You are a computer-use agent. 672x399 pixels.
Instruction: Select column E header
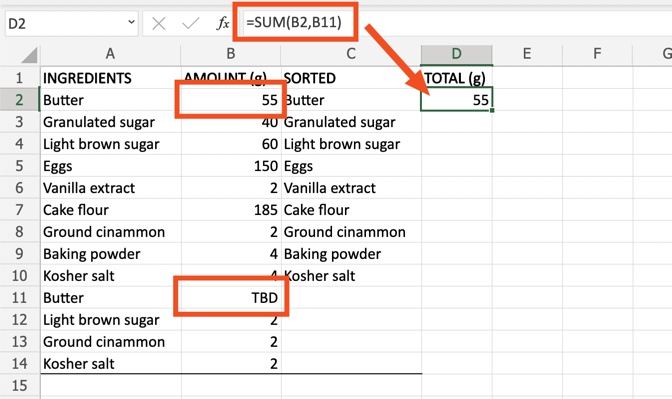pyautogui.click(x=527, y=54)
